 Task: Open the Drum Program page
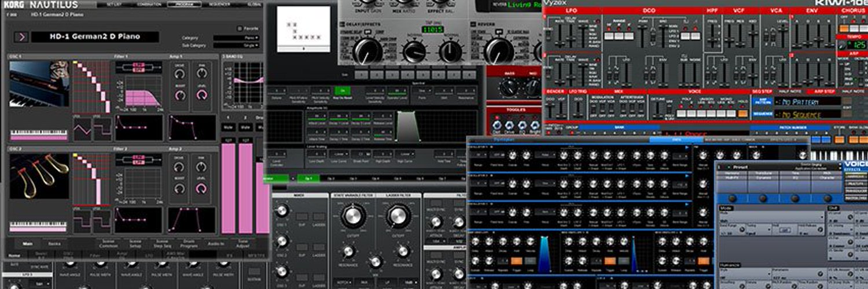[190, 244]
